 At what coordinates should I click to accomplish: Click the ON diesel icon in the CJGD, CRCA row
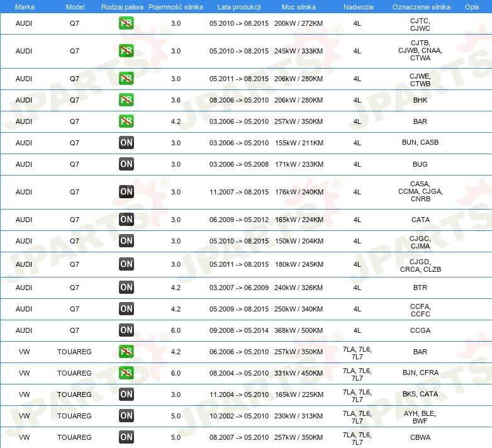coord(126,264)
